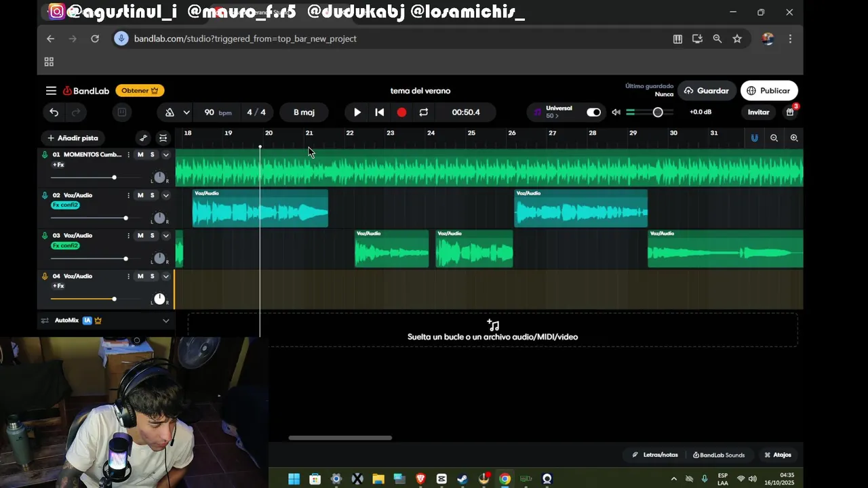This screenshot has height=488, width=868.
Task: Click the Invitar button
Action: coord(758,113)
